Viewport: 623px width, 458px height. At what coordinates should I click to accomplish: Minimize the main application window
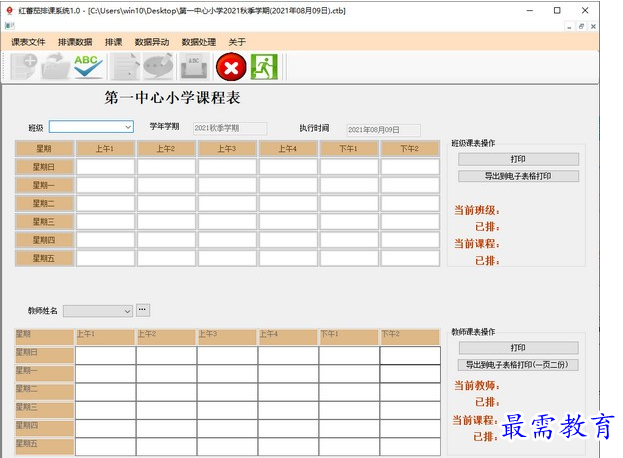tap(530, 11)
